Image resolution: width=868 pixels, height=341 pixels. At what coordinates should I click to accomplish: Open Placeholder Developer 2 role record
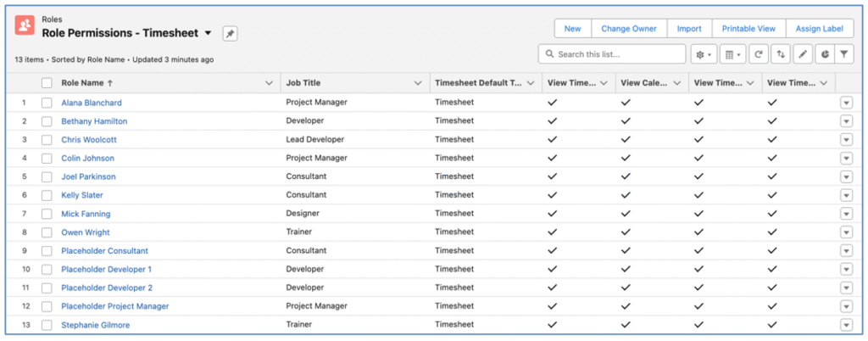tap(107, 288)
